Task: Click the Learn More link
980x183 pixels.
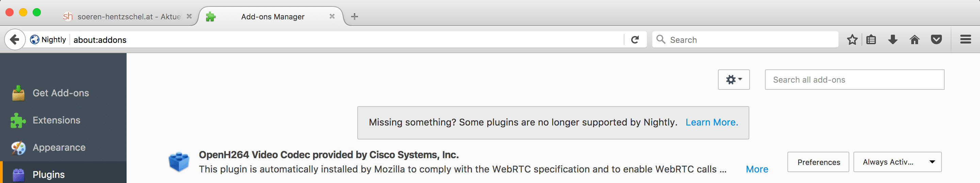Action: coord(712,122)
